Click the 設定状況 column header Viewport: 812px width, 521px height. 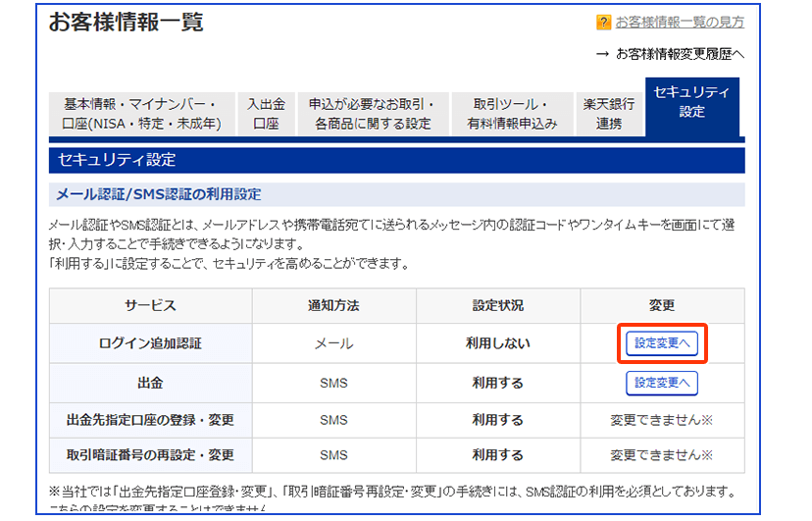point(497,306)
